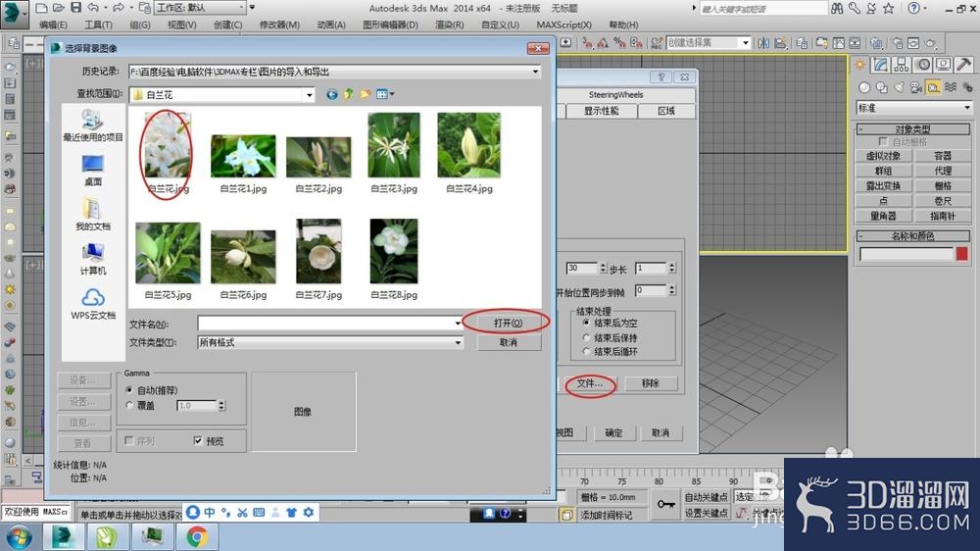The width and height of the screenshot is (980, 551).
Task: Expand the 文件类型 所有格式 dropdown
Action: (458, 343)
